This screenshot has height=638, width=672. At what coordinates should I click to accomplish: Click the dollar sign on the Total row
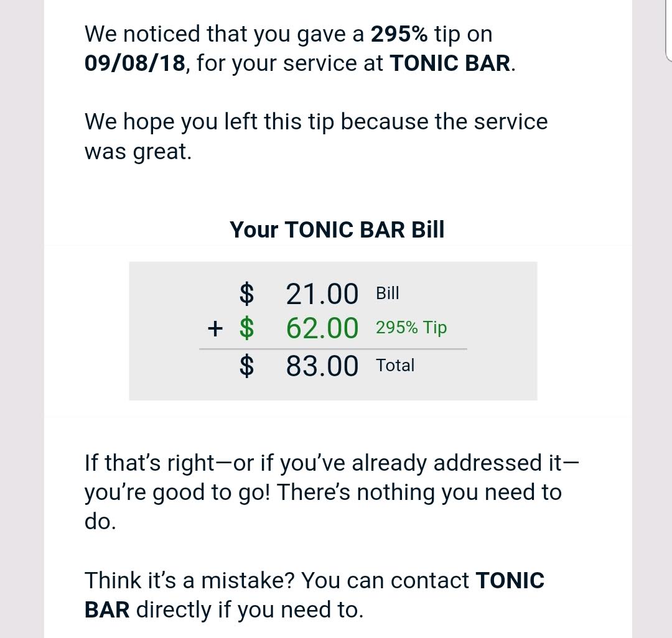[247, 366]
